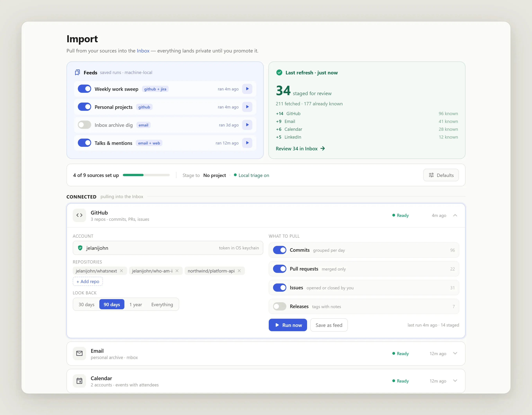This screenshot has height=415, width=532.
Task: Click the GitHub Ready status
Action: pyautogui.click(x=400, y=215)
